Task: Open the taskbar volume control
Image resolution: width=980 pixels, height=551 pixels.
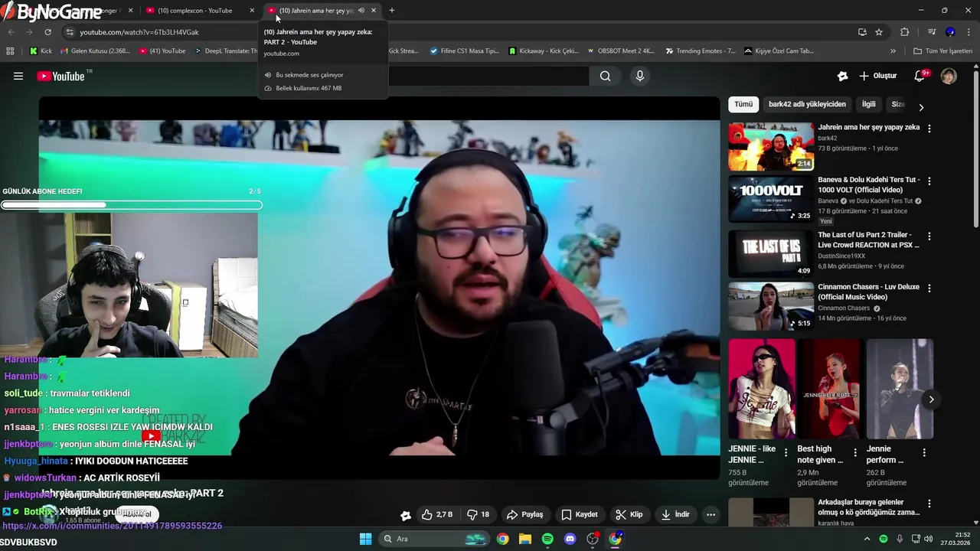Action: click(929, 539)
